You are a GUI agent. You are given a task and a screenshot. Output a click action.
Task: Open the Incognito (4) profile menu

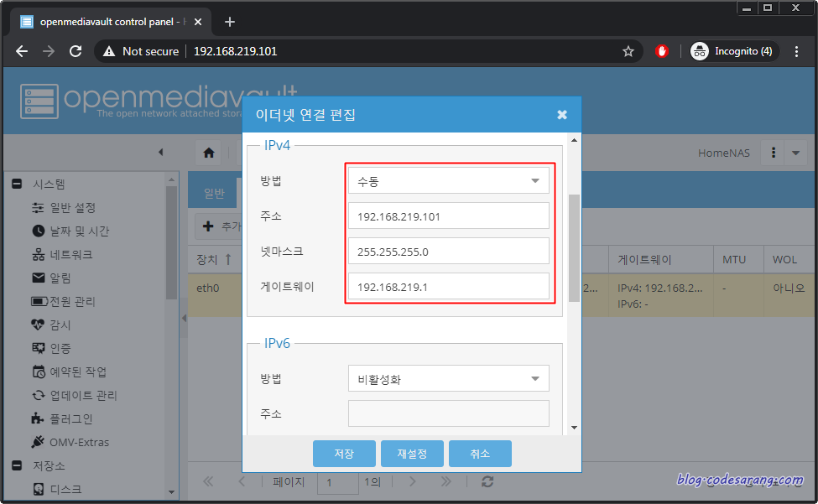[735, 51]
